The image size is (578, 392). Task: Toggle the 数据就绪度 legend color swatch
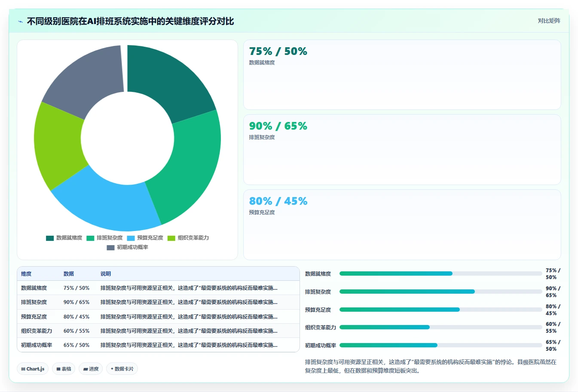click(x=50, y=238)
